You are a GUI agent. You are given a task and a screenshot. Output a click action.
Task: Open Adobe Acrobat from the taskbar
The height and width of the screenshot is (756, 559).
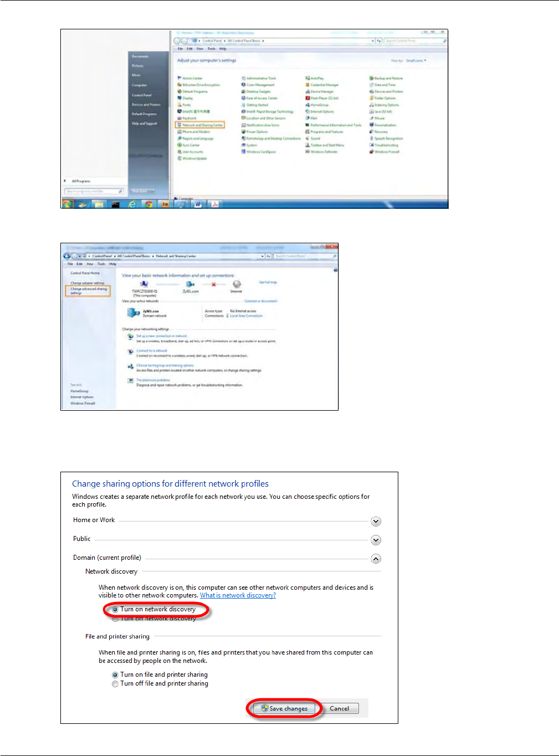214,204
